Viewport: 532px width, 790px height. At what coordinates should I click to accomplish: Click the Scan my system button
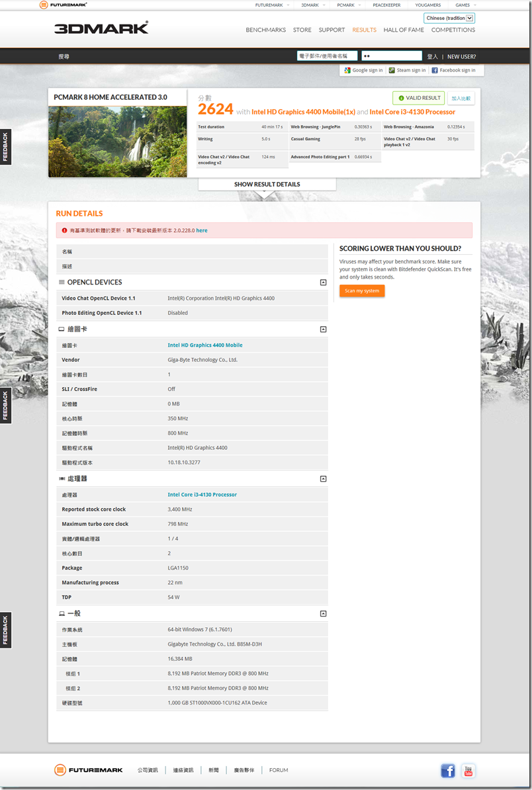point(362,290)
